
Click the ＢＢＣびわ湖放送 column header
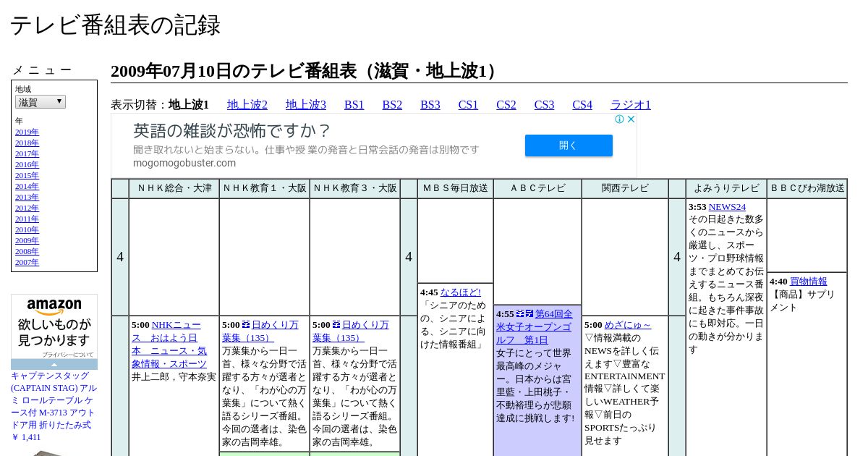[x=807, y=188]
